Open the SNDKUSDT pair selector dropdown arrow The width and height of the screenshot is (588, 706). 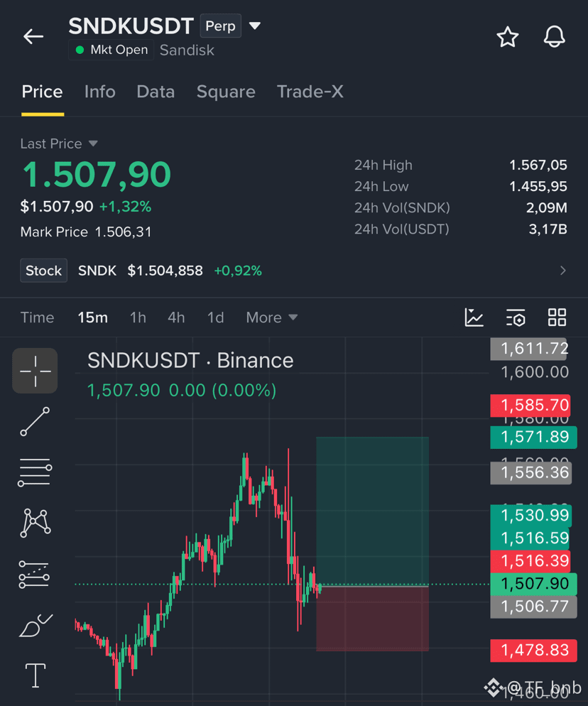pyautogui.click(x=255, y=26)
